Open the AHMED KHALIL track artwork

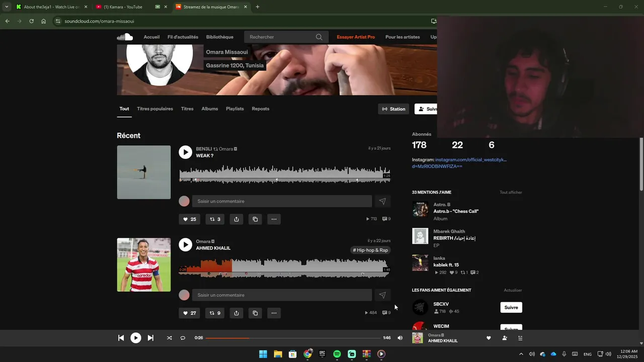pos(144,265)
